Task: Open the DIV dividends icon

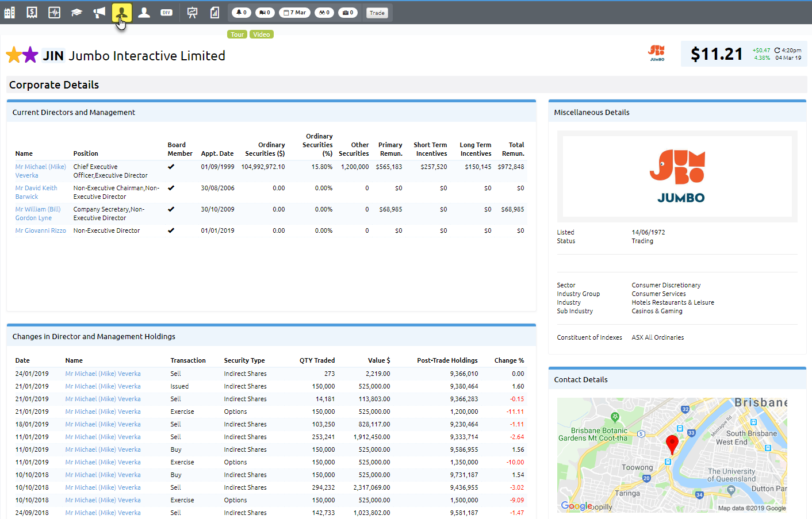Action: click(167, 12)
